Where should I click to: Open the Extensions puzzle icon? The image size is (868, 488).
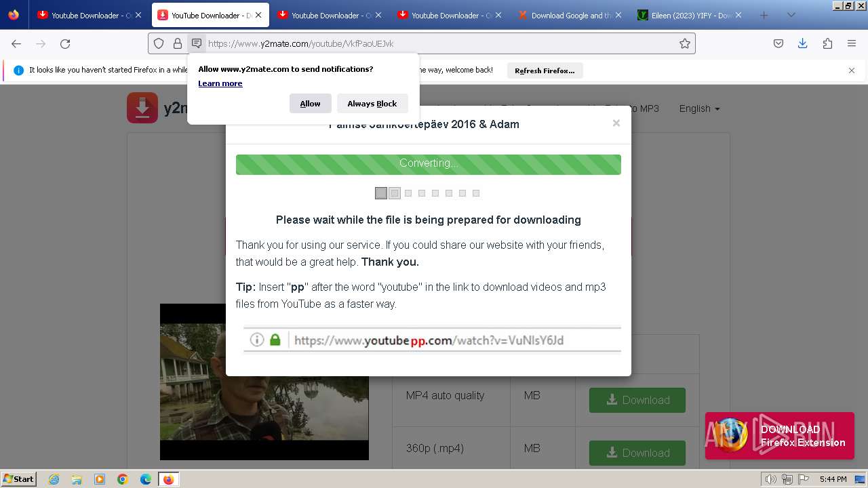point(827,43)
